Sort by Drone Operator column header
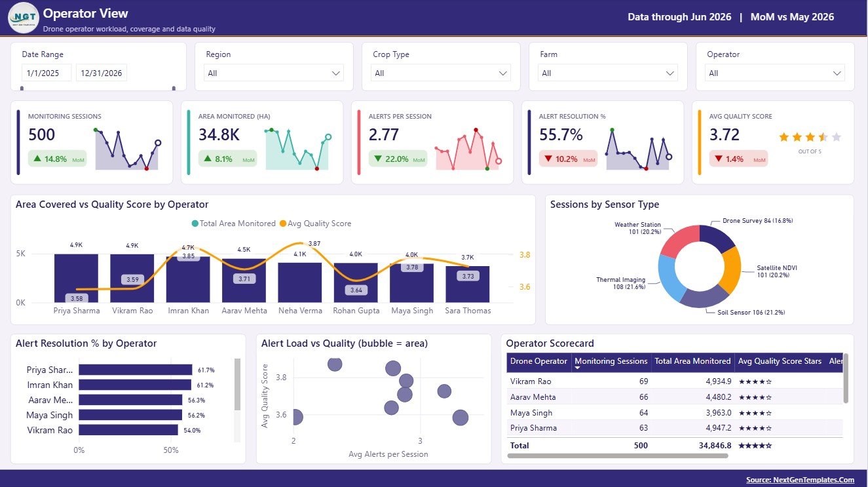The image size is (868, 487). pyautogui.click(x=538, y=361)
